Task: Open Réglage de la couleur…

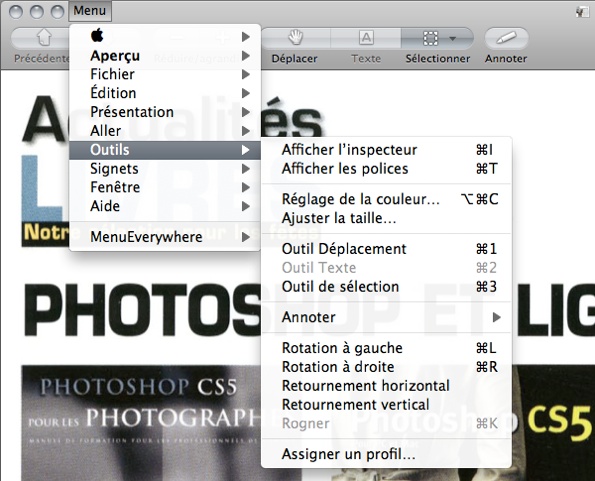Action: point(387,200)
